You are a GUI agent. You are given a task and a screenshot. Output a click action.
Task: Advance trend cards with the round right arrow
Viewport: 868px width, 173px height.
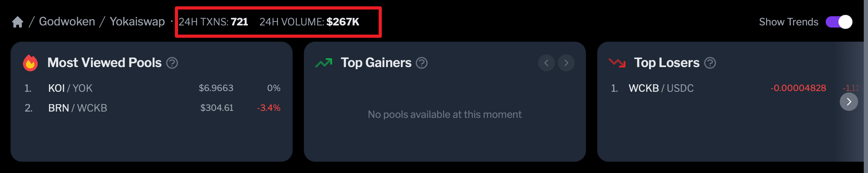[849, 102]
